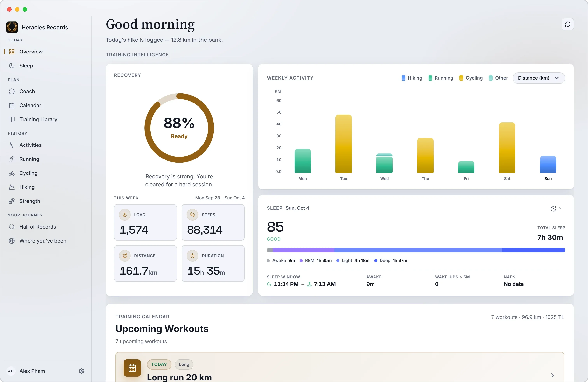This screenshot has width=588, height=382.
Task: Click the 7h 30m total sleep value
Action: tap(550, 237)
